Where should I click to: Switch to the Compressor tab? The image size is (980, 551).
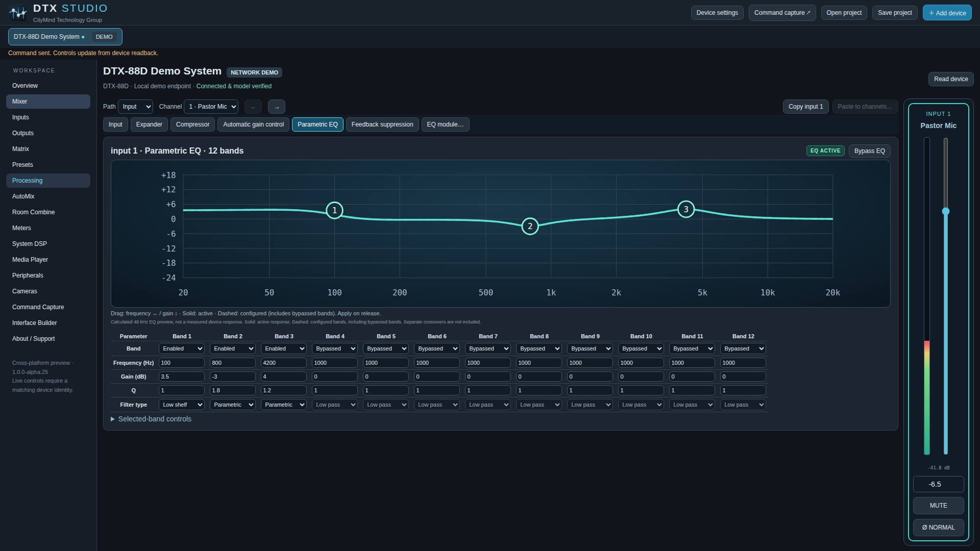pos(192,124)
